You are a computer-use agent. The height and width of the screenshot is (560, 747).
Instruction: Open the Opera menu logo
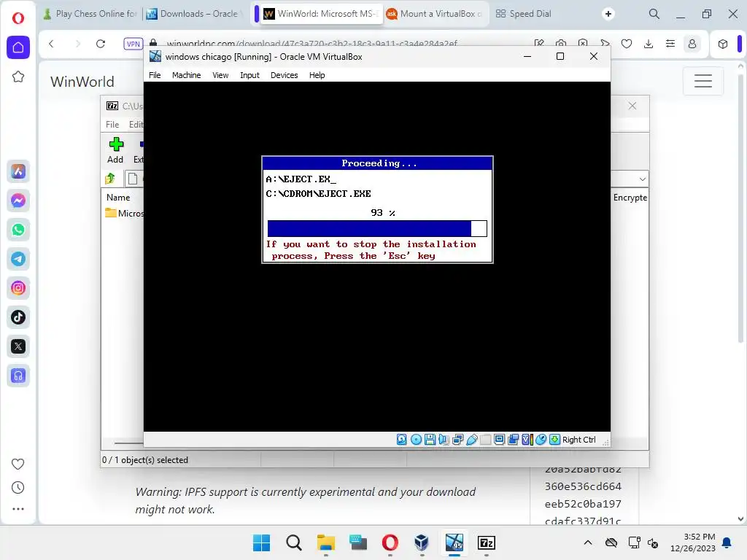tap(18, 18)
